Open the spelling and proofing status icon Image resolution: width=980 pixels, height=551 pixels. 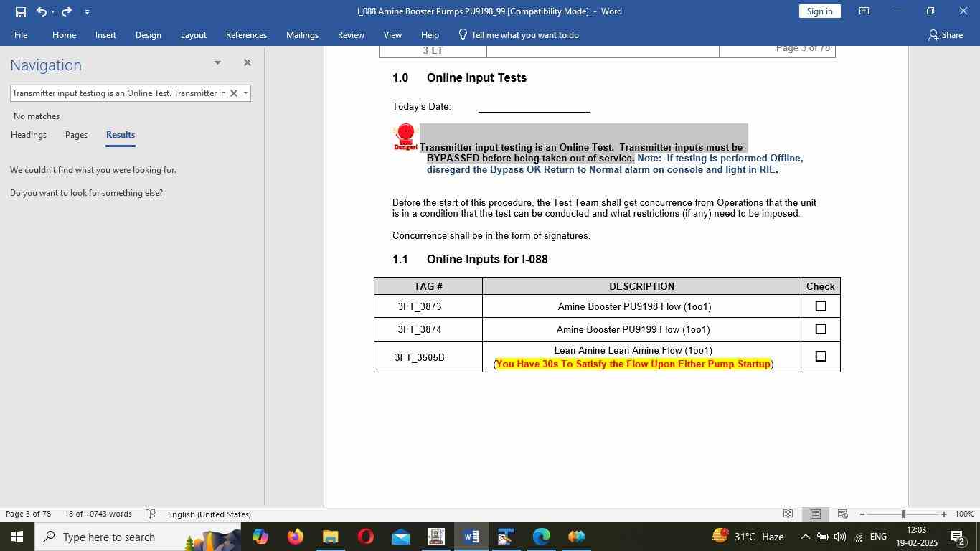pos(151,514)
